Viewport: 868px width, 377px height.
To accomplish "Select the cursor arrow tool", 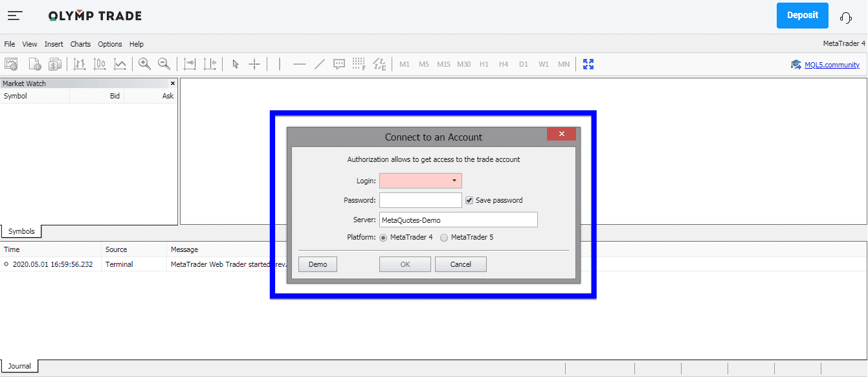I will (235, 63).
